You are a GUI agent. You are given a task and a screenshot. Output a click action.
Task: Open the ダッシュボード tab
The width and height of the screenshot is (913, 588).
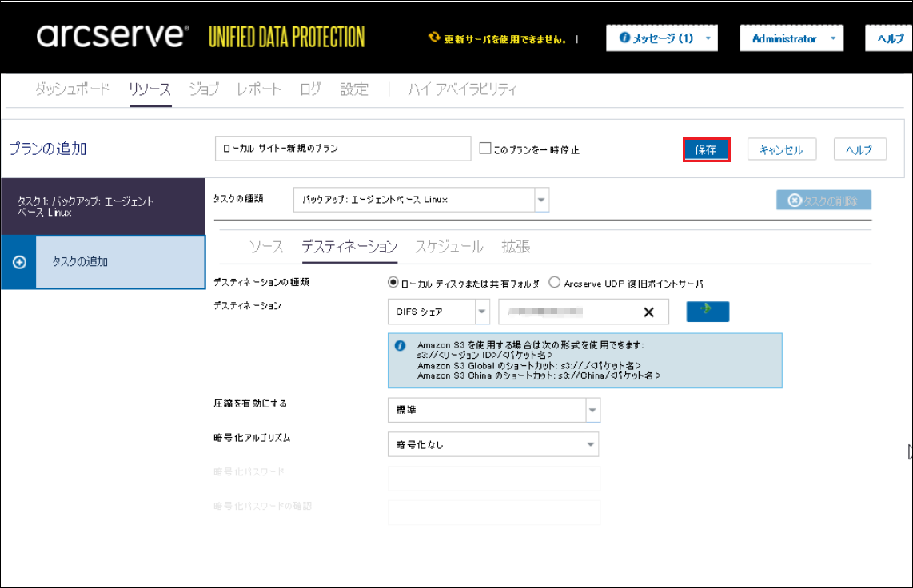pyautogui.click(x=72, y=89)
